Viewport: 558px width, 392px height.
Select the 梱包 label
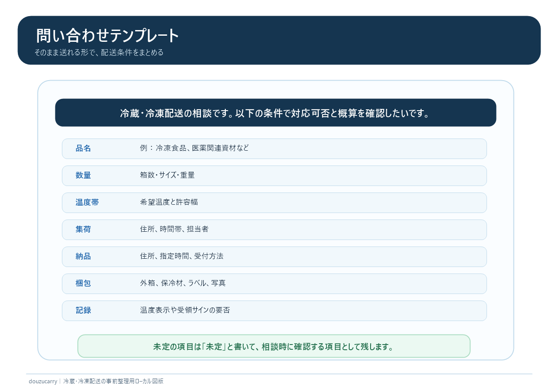83,284
